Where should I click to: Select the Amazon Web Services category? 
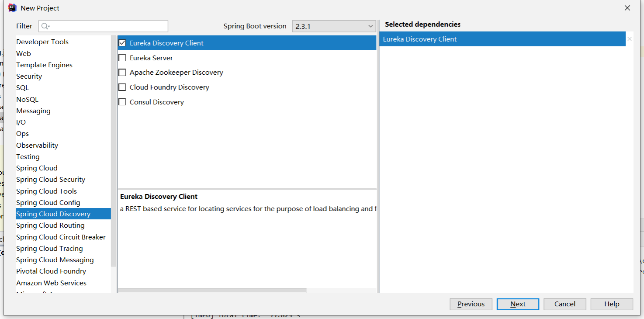coord(63,283)
